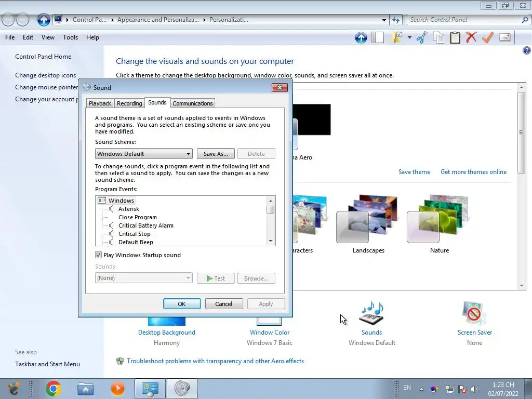Click the orange checkmark toolbar icon
The width and height of the screenshot is (532, 399).
tap(488, 37)
